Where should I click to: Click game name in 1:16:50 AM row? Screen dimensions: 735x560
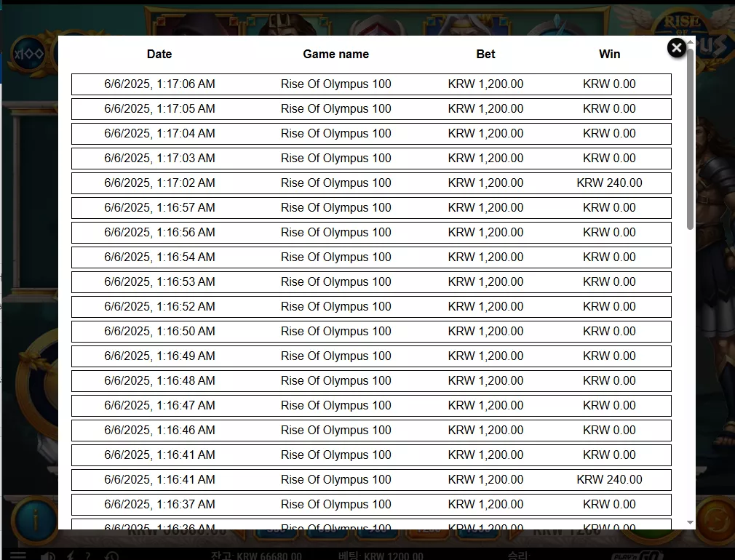[335, 332]
